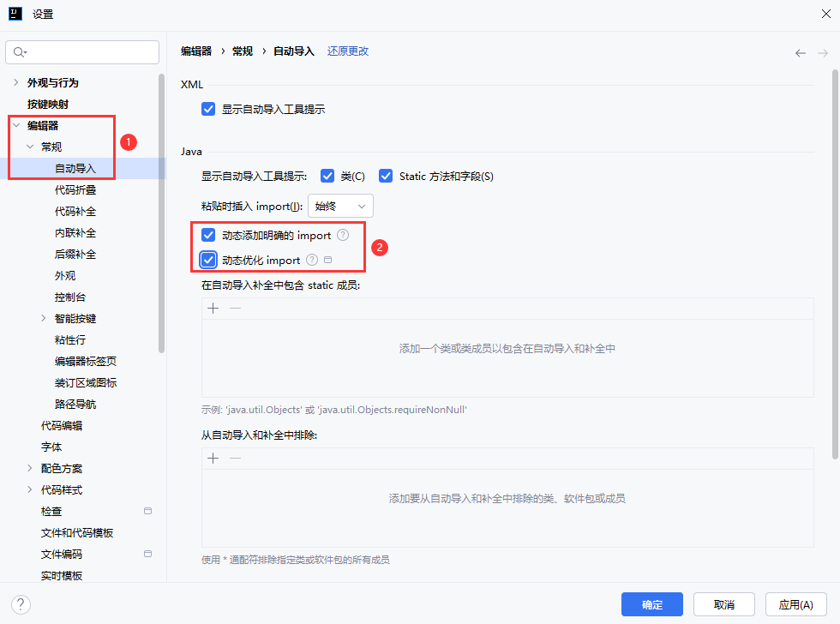This screenshot has height=624, width=840.
Task: Toggle 动态添加明确的 import checkbox
Action: tap(208, 235)
